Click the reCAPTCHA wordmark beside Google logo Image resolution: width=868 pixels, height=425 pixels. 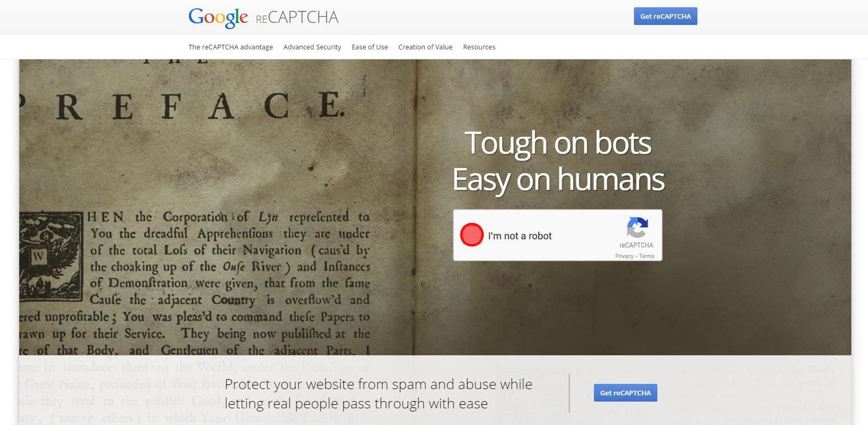coord(297,18)
